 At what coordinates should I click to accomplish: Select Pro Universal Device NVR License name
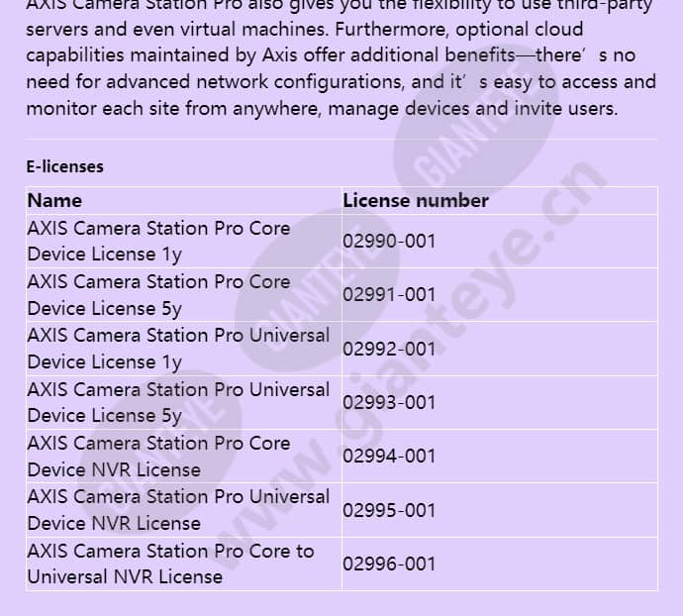[178, 510]
